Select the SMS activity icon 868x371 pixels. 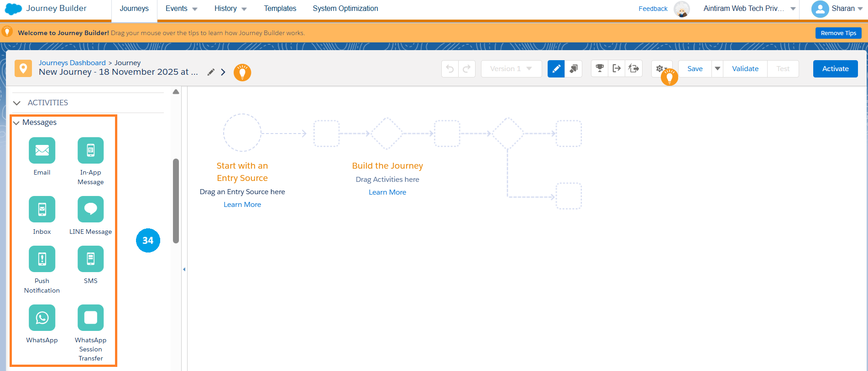tap(90, 259)
